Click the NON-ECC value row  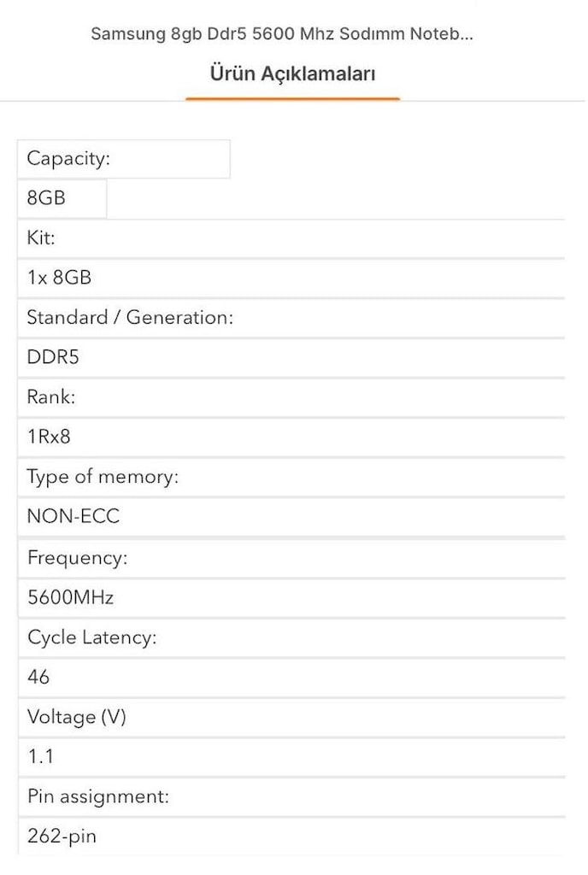point(291,517)
